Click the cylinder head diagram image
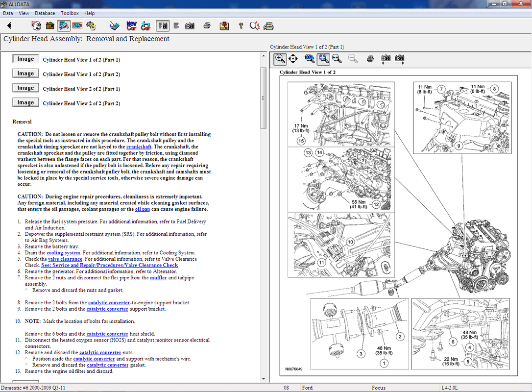Image resolution: width=532 pixels, height=392 pixels. [398, 225]
